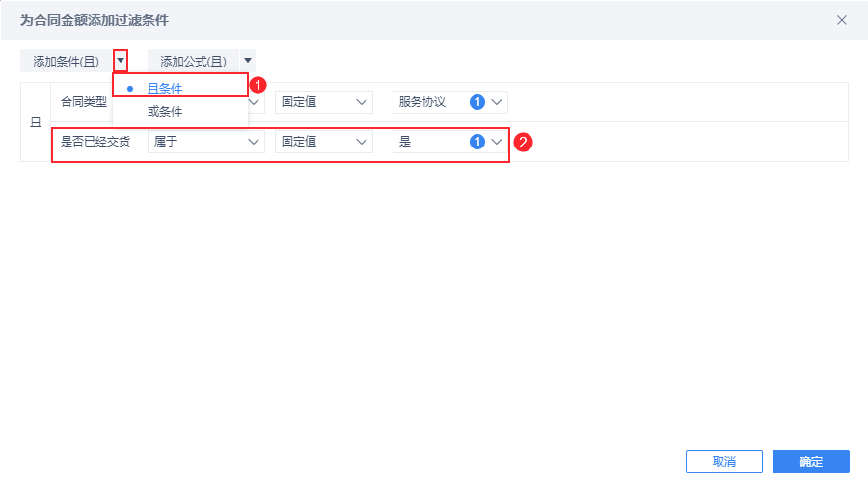Open the 属于 operator dropdown
The width and height of the screenshot is (868, 482).
(206, 142)
